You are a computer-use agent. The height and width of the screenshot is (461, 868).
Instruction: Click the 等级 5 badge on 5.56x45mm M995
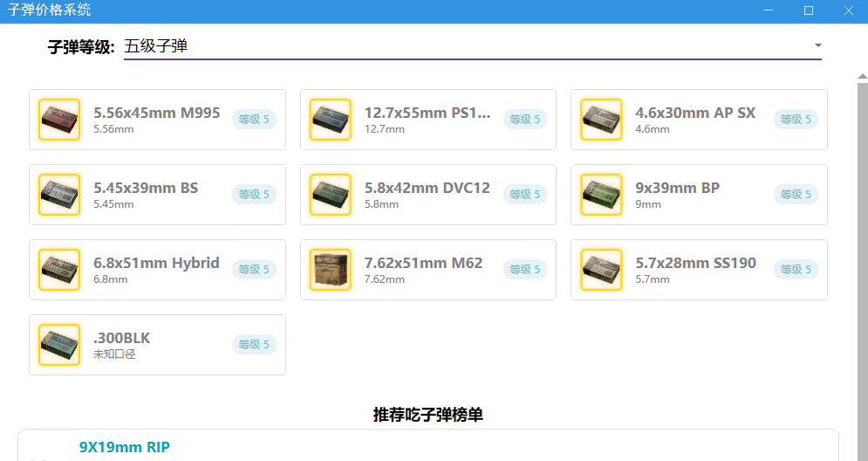(254, 120)
